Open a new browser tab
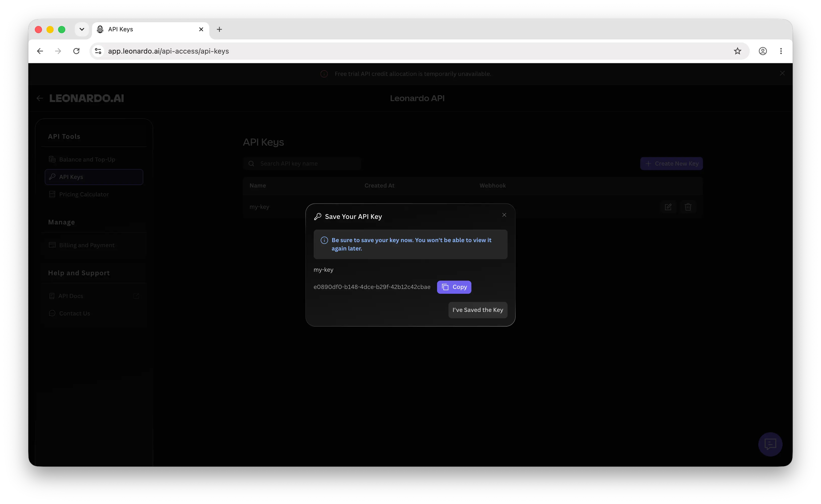Image resolution: width=821 pixels, height=504 pixels. 219,29
